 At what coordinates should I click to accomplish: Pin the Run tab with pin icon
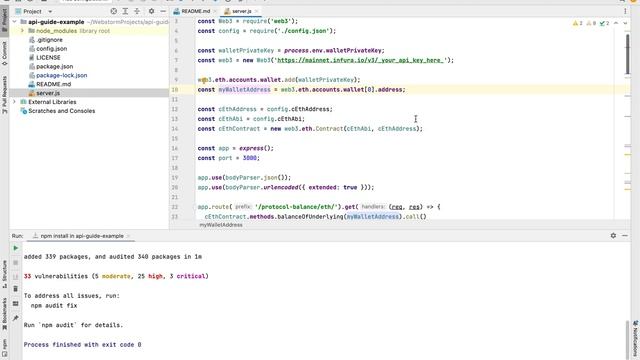tap(16, 318)
